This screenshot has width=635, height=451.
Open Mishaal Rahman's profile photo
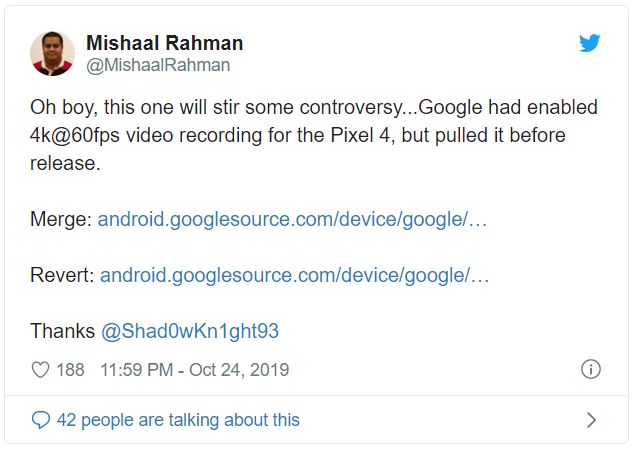tap(52, 53)
